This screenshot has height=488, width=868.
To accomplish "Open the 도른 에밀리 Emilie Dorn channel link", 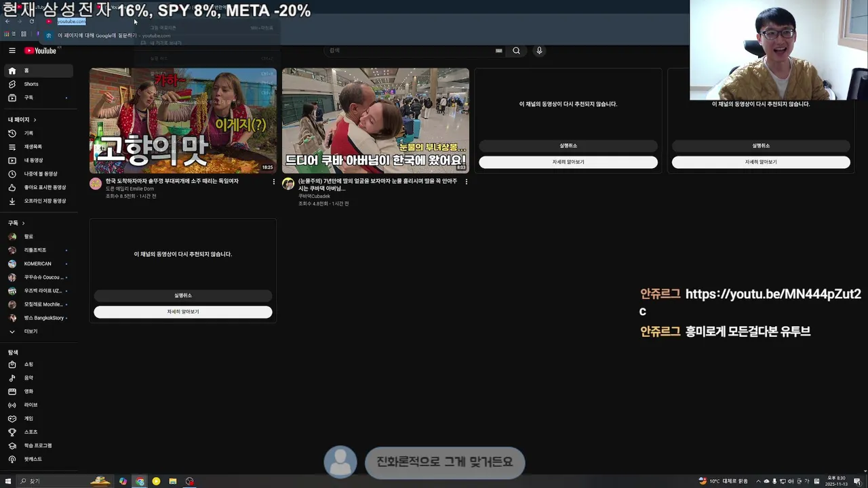I will click(130, 189).
